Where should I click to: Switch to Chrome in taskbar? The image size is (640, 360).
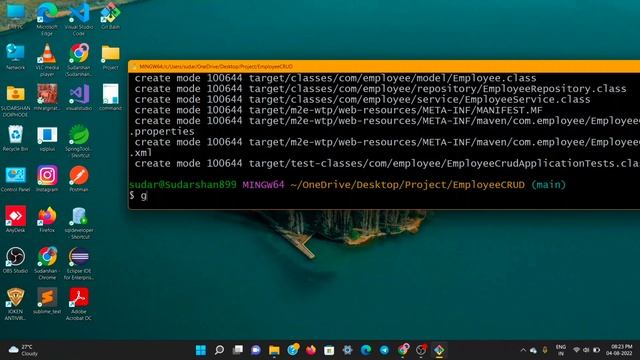click(x=403, y=350)
